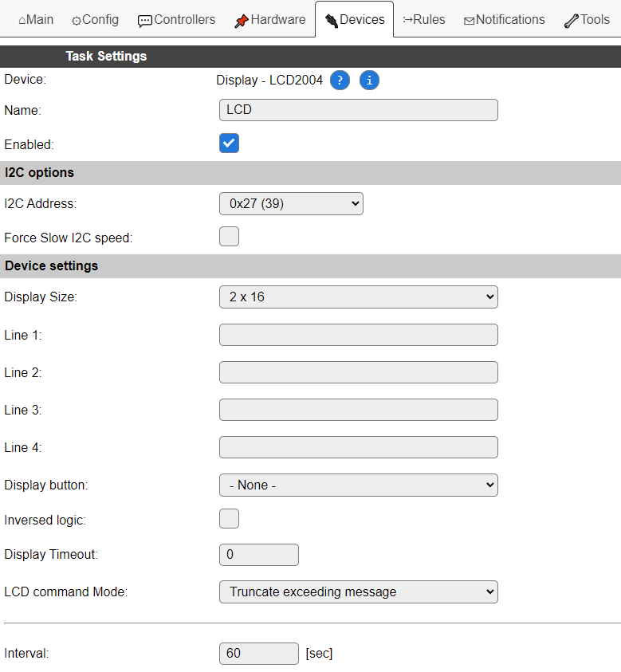Open the Notifications tab

point(504,19)
